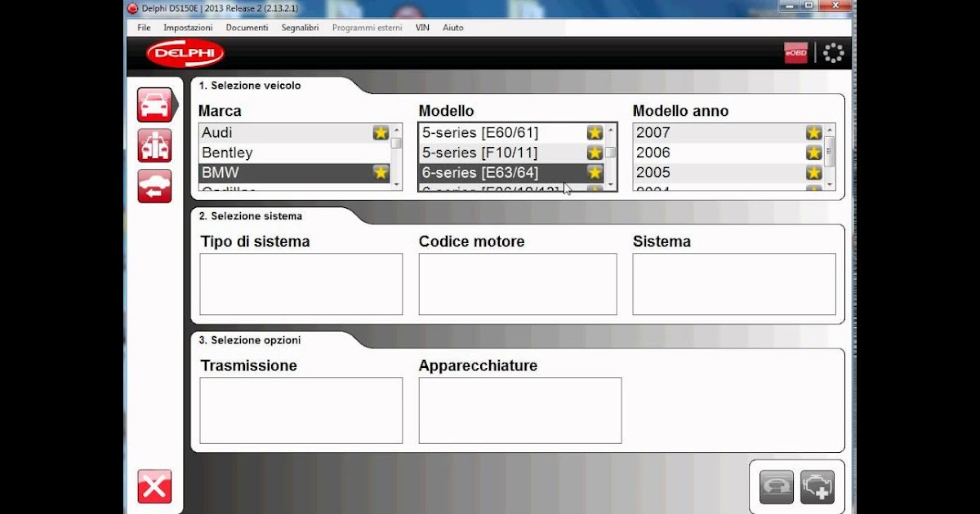Image resolution: width=980 pixels, height=514 pixels.
Task: Select the car vehicle selection sidebar icon
Action: pyautogui.click(x=154, y=105)
